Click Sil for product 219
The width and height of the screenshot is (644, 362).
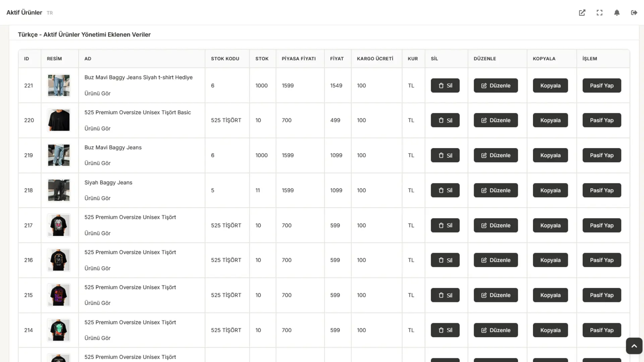point(445,156)
